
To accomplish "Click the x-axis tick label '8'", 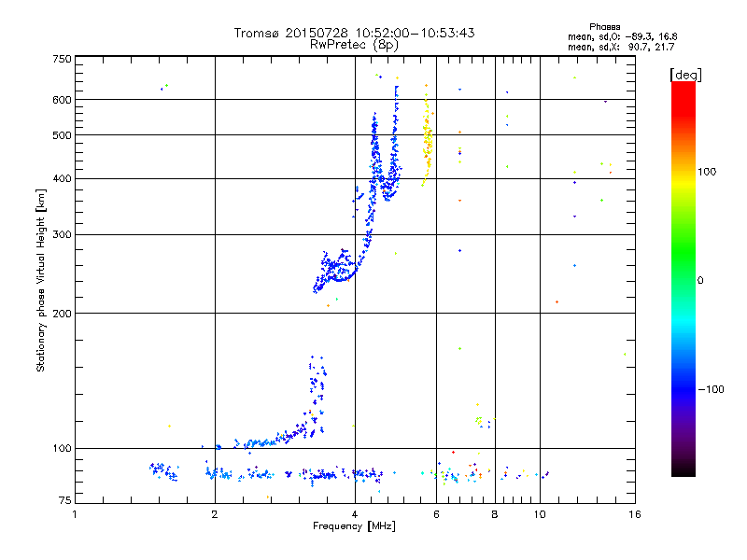I will pyautogui.click(x=495, y=514).
